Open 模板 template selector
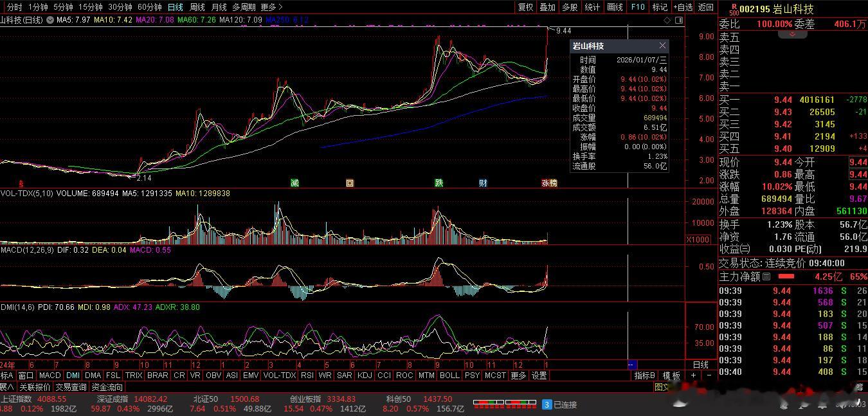 click(x=671, y=375)
